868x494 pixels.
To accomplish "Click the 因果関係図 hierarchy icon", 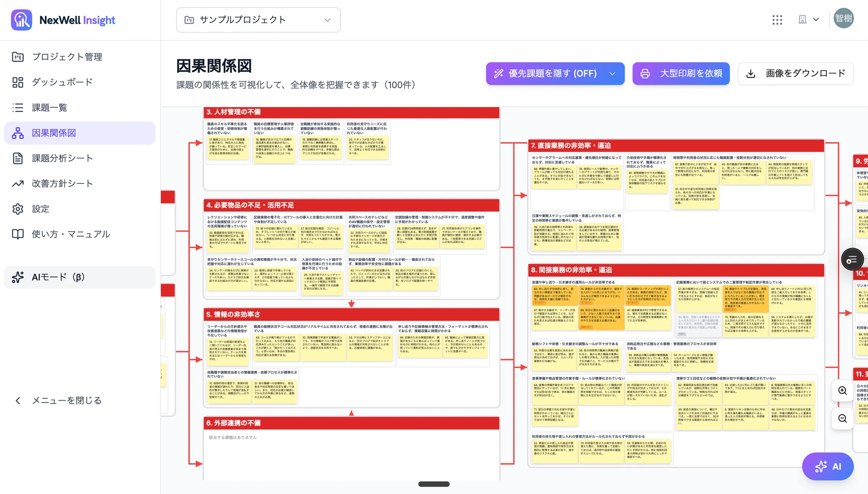I will pyautogui.click(x=18, y=133).
